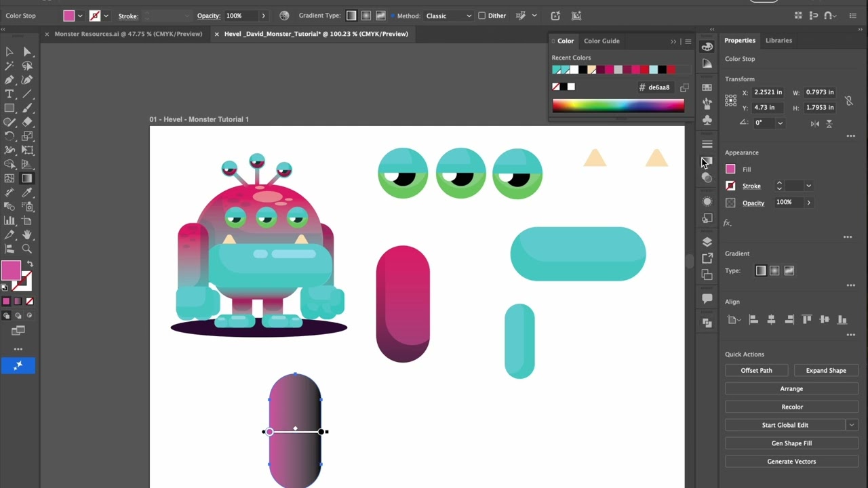This screenshot has height=488, width=868.
Task: Choose the Pen tool
Action: pyautogui.click(x=9, y=80)
